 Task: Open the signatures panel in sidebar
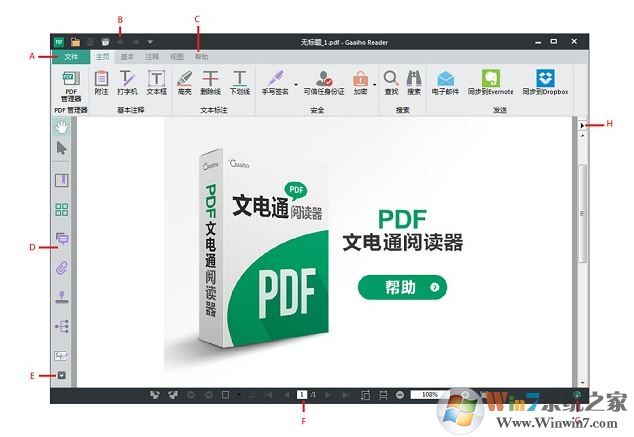pyautogui.click(x=61, y=355)
